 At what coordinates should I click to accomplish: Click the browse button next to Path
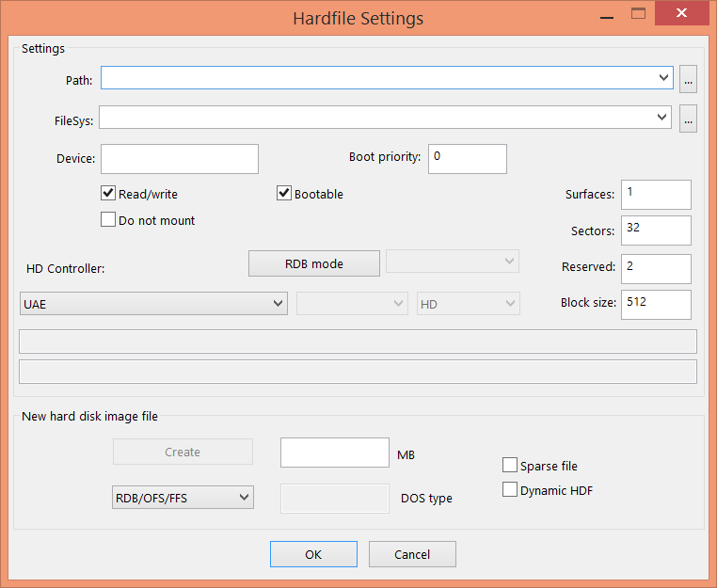point(689,81)
